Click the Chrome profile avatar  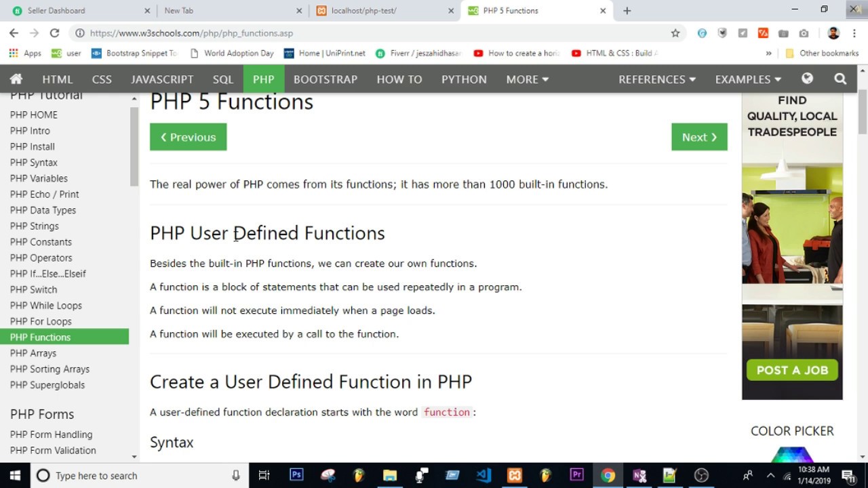[x=833, y=33]
